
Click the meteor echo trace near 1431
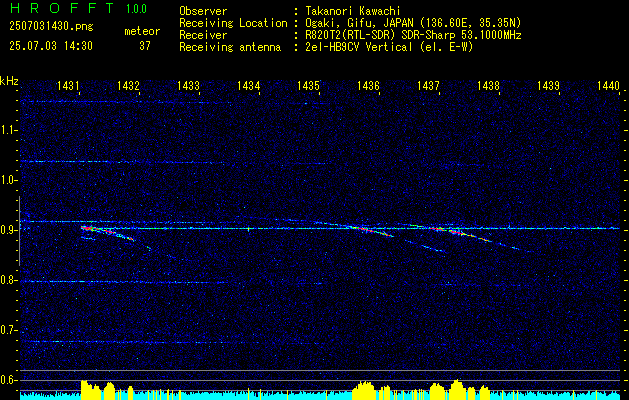(x=108, y=233)
